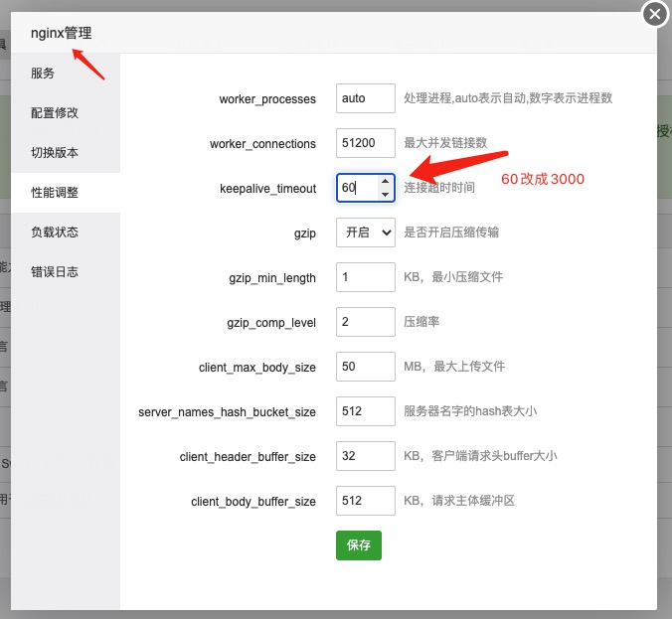This screenshot has height=619, width=672.
Task: Open the 服务 sidebar tab
Action: pyautogui.click(x=66, y=74)
